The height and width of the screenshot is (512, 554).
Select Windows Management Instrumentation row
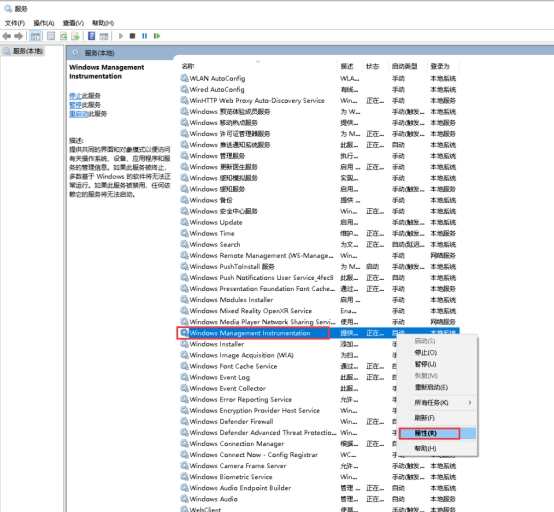click(x=319, y=333)
